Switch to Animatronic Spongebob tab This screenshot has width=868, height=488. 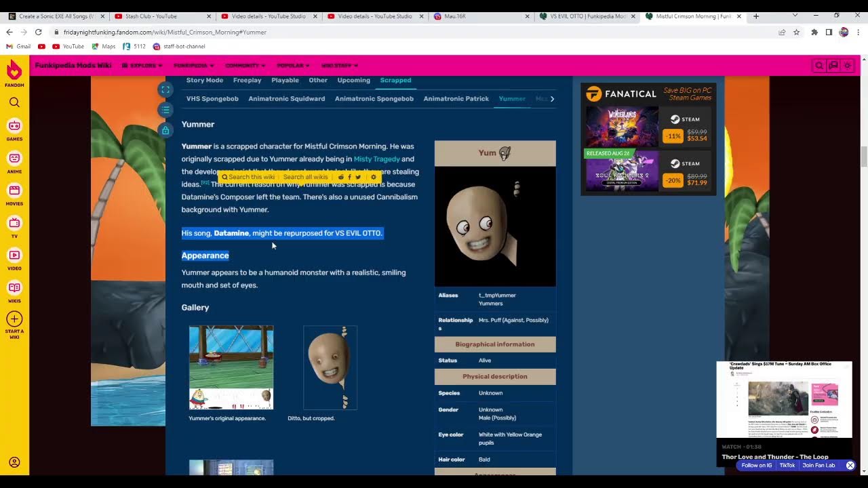tap(374, 99)
